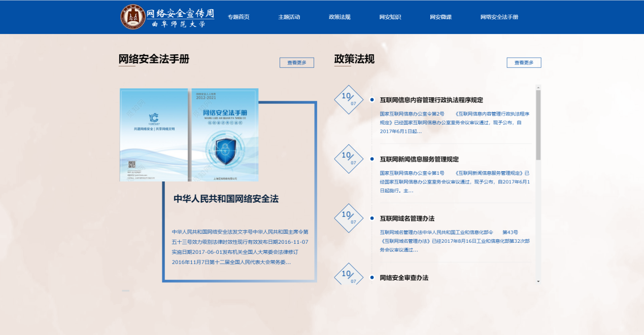
Task: Open the 互联网域名管理办法 article link
Action: (407, 218)
